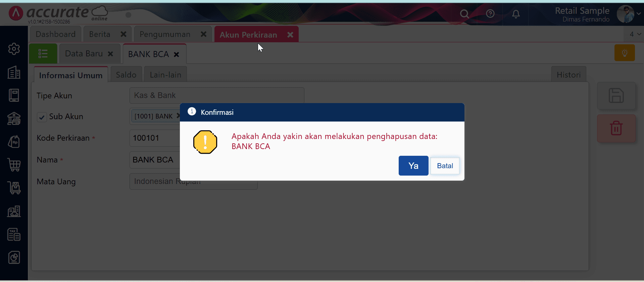Click the Mata Uang Indonesian Rupiah field
The height and width of the screenshot is (282, 644).
(x=194, y=182)
